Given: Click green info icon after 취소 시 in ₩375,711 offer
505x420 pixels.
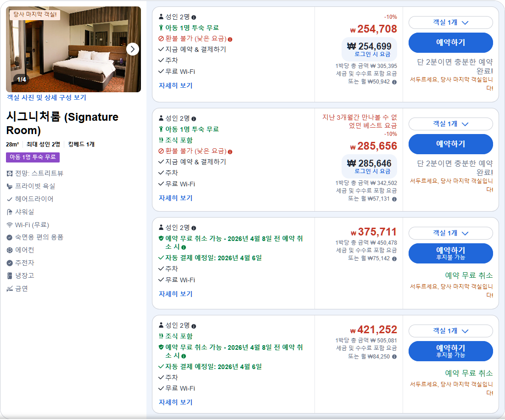Looking at the screenshot, I should click(184, 247).
